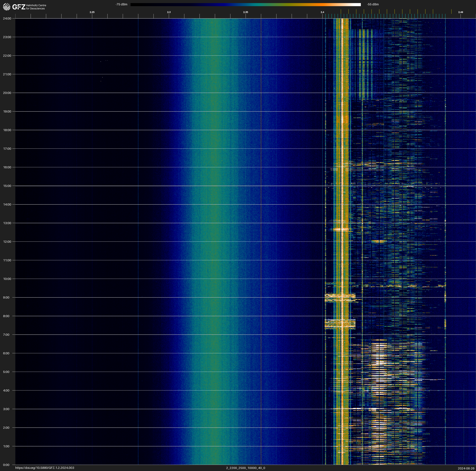Click the 2.3 frequency axis label
Image resolution: width=476 pixels, height=471 pixels.
(169, 12)
